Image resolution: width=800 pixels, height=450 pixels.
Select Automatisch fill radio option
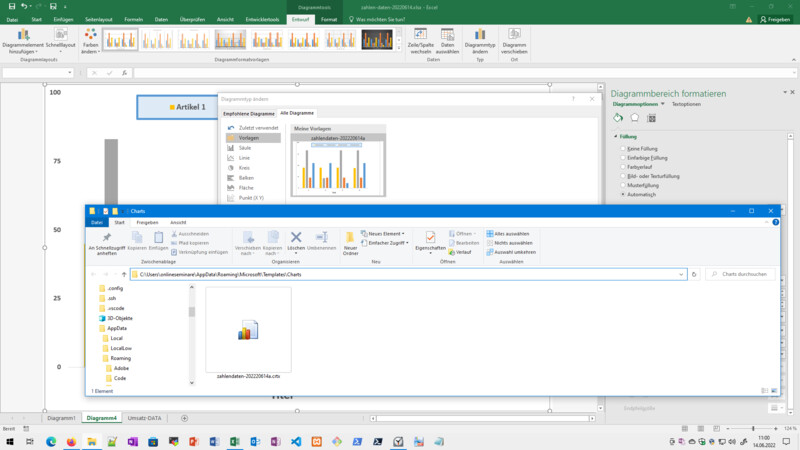623,194
